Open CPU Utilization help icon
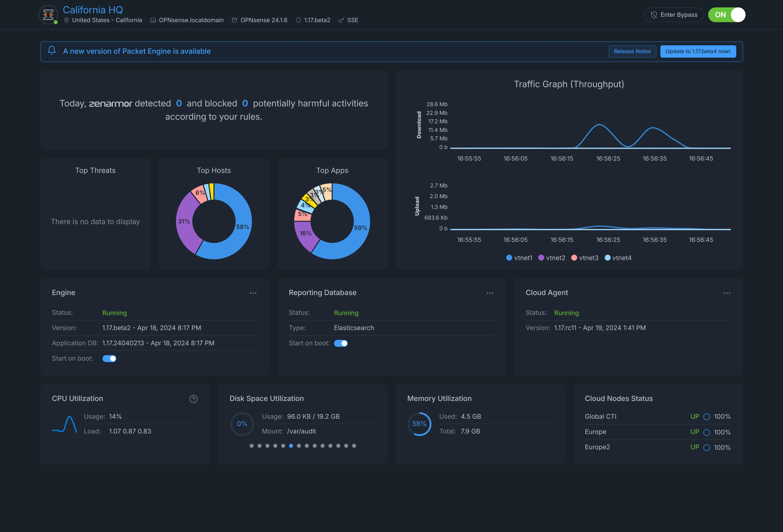783x532 pixels. pos(193,399)
